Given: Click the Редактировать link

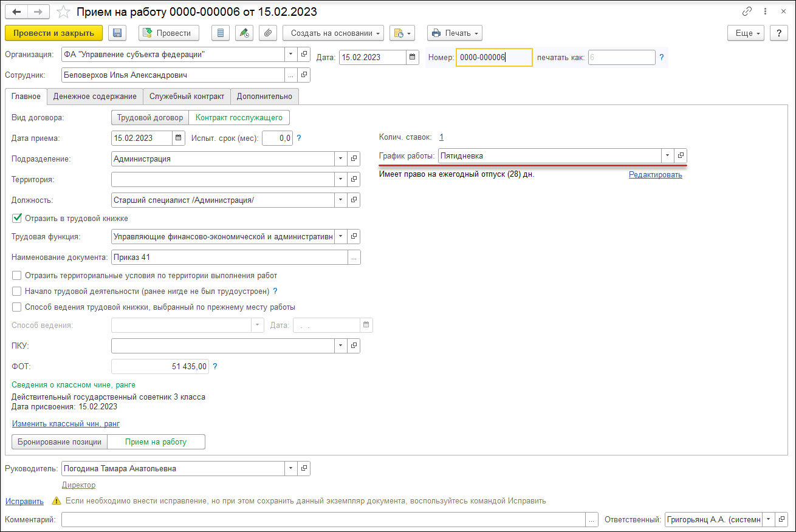Looking at the screenshot, I should [x=656, y=174].
